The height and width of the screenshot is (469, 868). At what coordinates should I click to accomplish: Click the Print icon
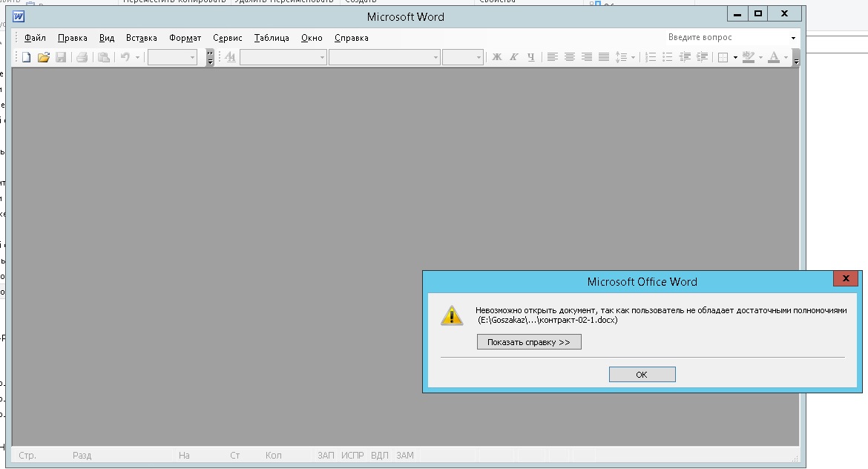click(x=82, y=57)
